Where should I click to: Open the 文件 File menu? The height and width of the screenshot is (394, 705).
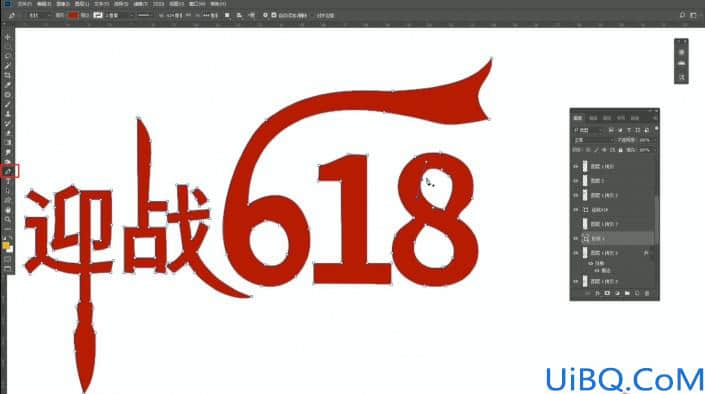(24, 4)
